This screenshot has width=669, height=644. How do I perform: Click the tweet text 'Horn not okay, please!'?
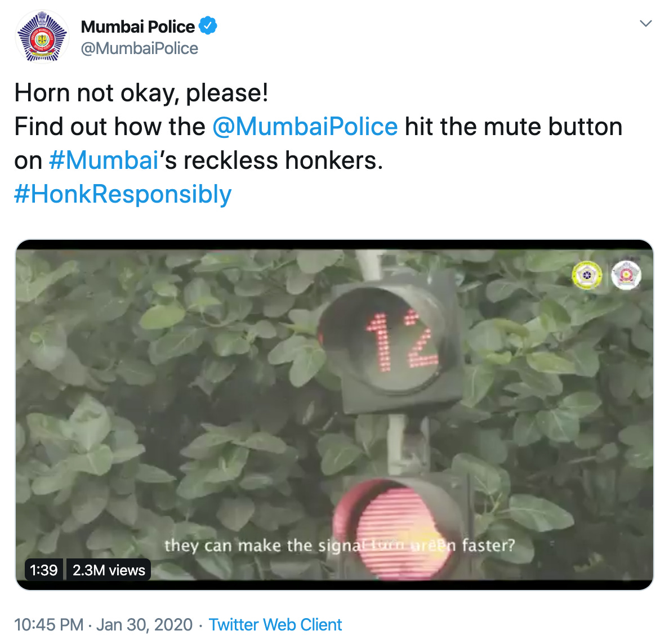pyautogui.click(x=141, y=92)
